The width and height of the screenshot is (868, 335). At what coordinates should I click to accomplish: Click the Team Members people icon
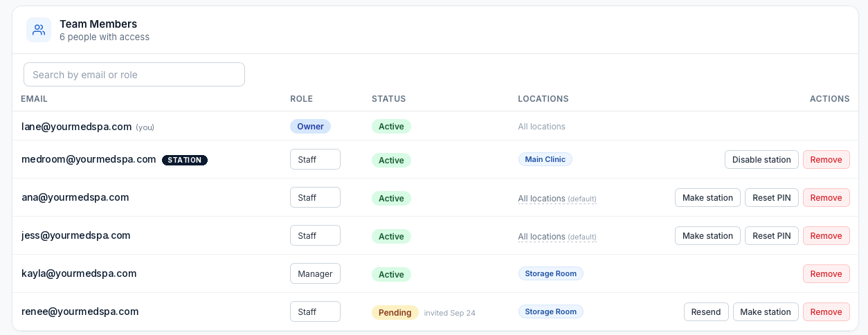(x=39, y=30)
